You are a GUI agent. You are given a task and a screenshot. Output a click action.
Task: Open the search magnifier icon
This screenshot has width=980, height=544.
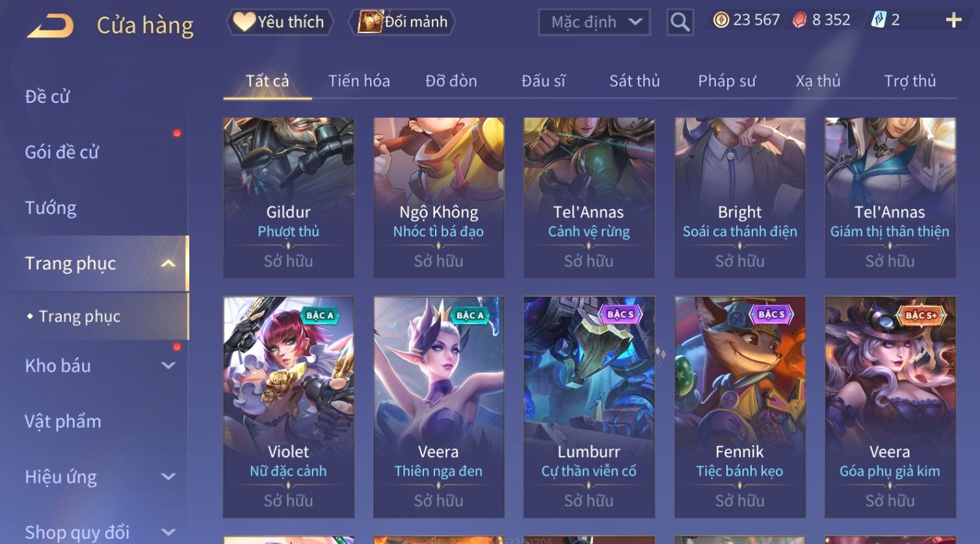click(680, 22)
